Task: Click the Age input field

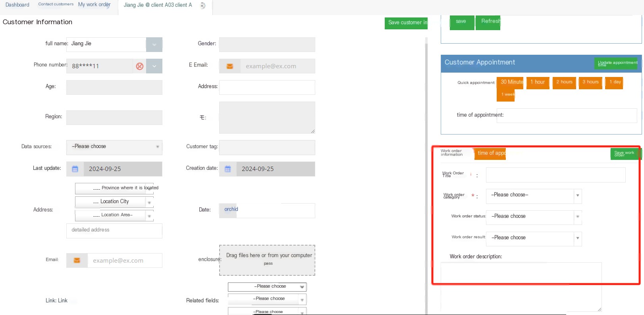Action: [114, 88]
